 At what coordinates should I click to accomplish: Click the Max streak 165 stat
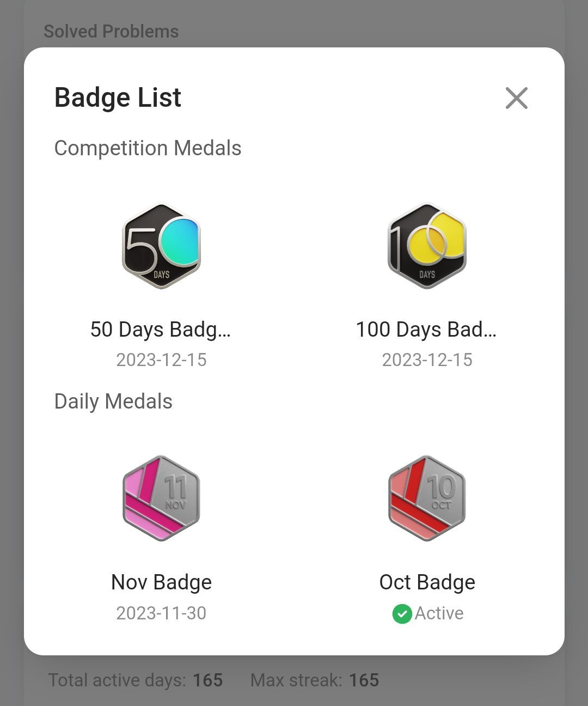point(315,680)
